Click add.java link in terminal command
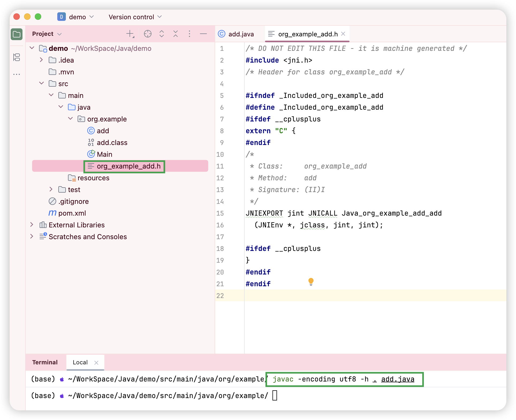The width and height of the screenshot is (516, 420). 398,379
